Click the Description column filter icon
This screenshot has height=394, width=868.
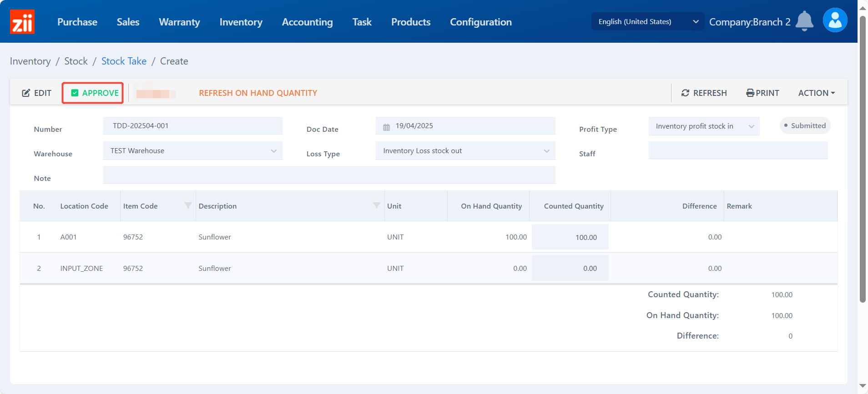[x=376, y=205]
